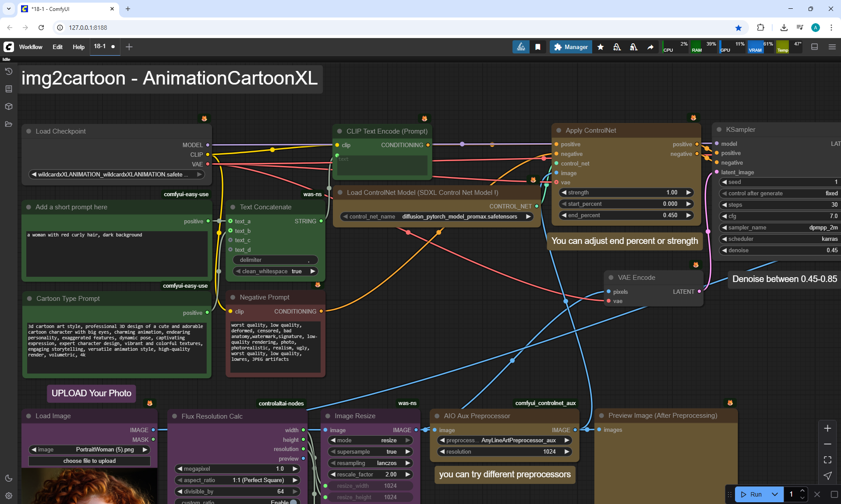The height and width of the screenshot is (504, 841).
Task: Open the workflows folder sidebar icon
Action: pos(8,124)
